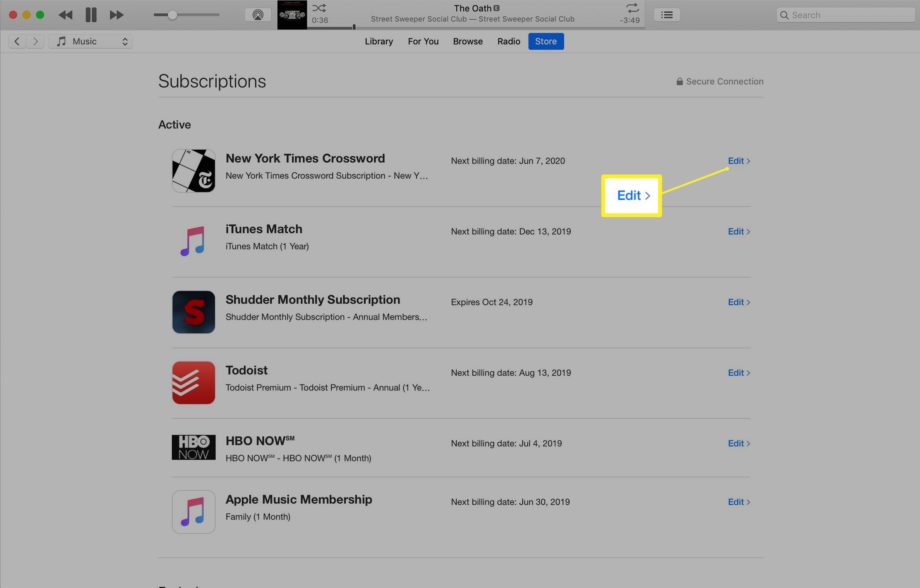Click the Shudder subscription app icon
Viewport: 920px width, 588px height.
pos(193,312)
